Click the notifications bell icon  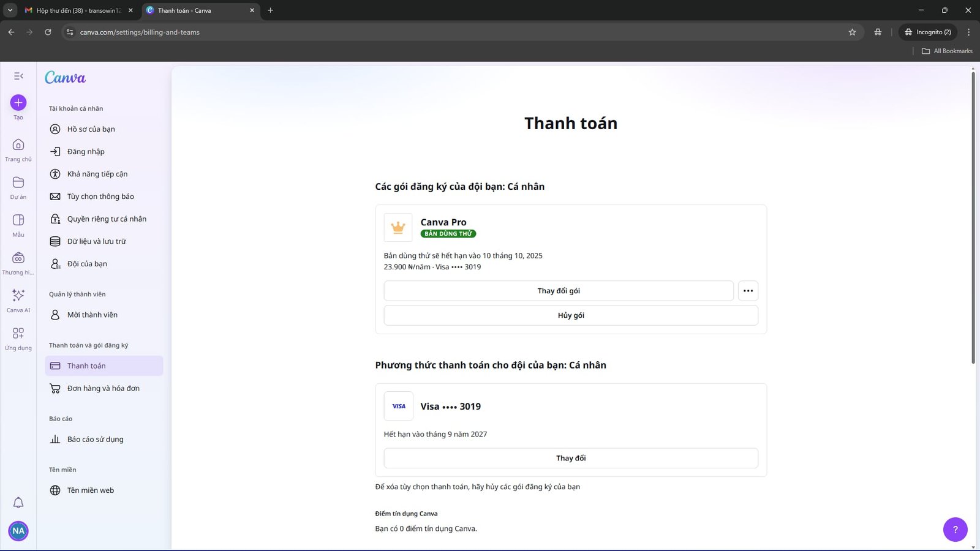[x=18, y=503]
